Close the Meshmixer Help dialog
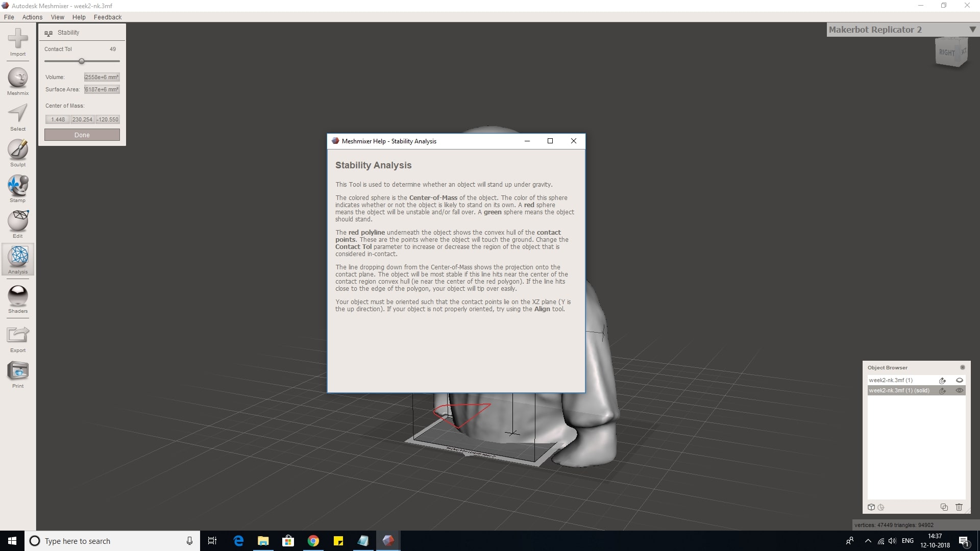 coord(573,141)
